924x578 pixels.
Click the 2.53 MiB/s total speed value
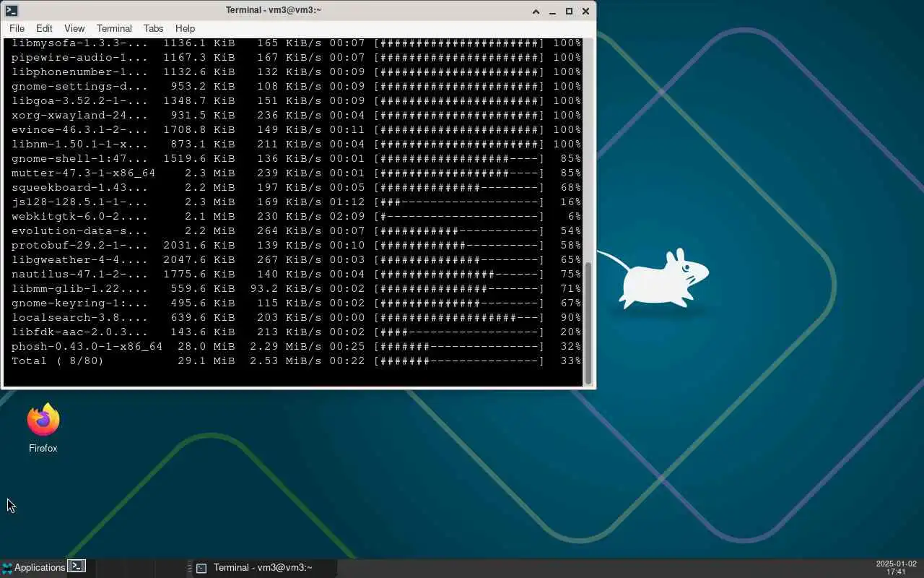click(286, 361)
